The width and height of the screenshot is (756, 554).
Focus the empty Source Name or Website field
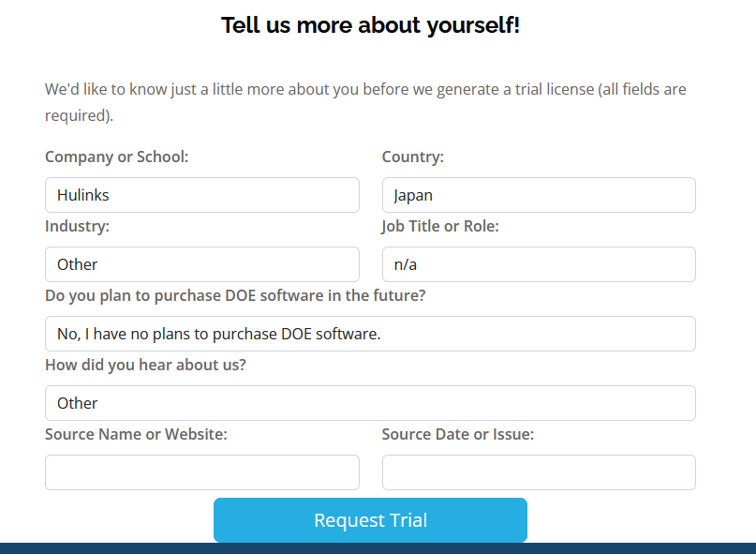pyautogui.click(x=201, y=472)
